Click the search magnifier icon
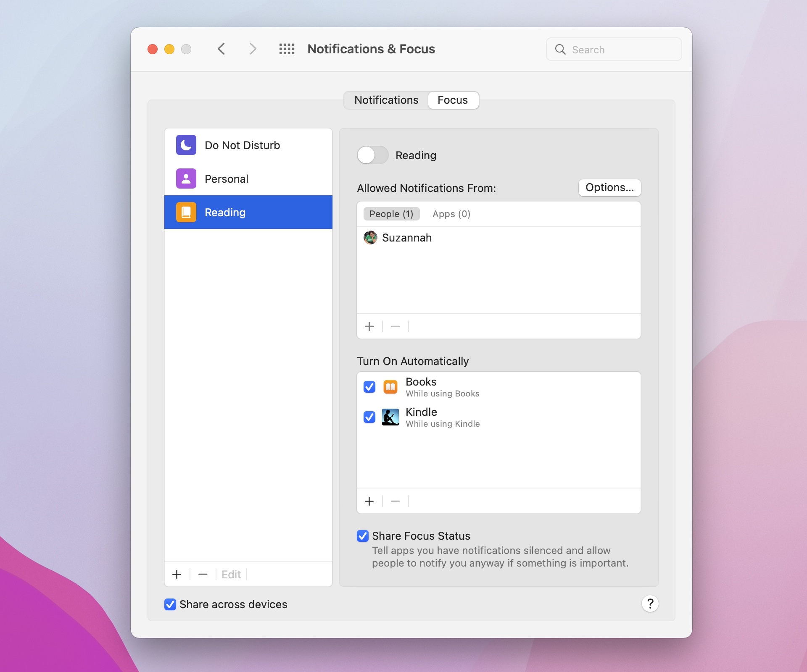Viewport: 807px width, 672px height. 560,50
